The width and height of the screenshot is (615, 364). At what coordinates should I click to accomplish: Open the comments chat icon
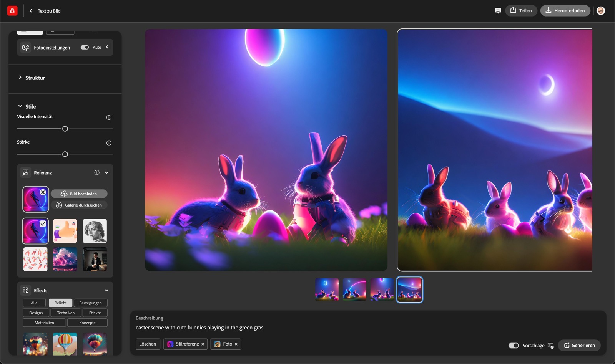[498, 11]
